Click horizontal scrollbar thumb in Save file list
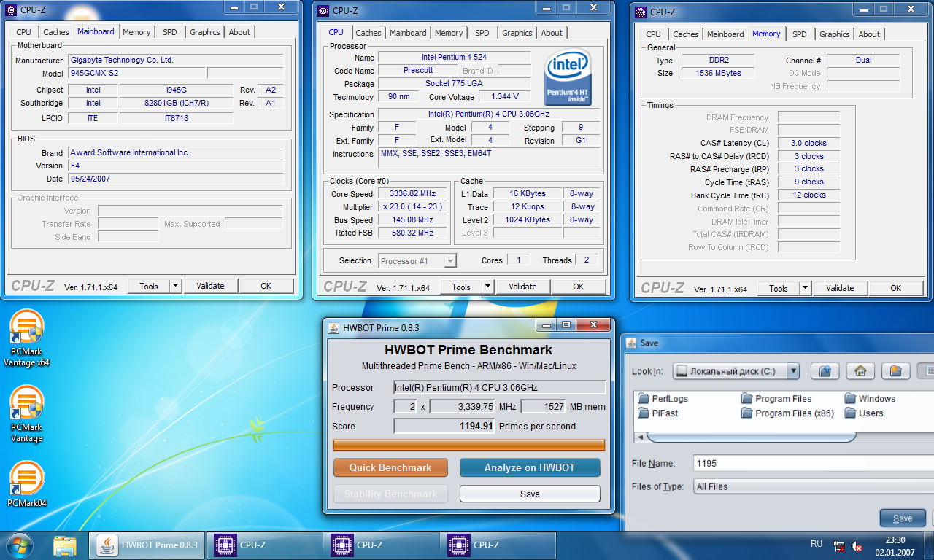The width and height of the screenshot is (934, 560). [x=751, y=437]
